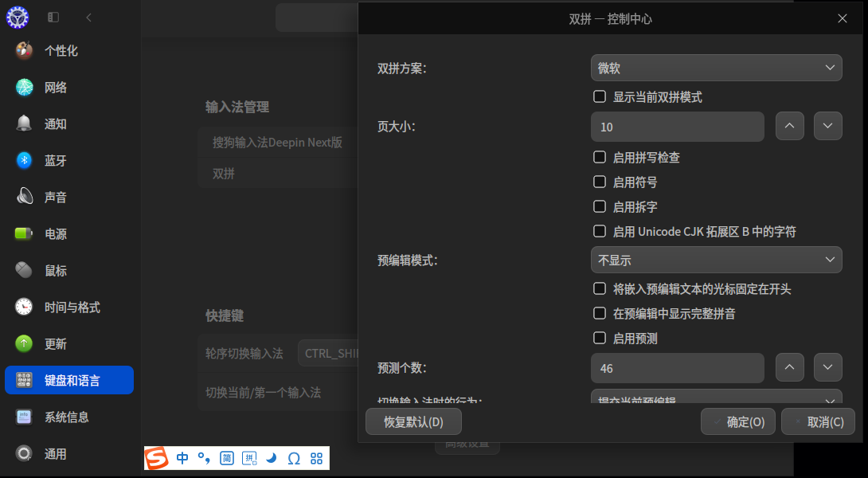Toggle half/full width with the moon icon
This screenshot has height=478, width=868.
tap(271, 458)
